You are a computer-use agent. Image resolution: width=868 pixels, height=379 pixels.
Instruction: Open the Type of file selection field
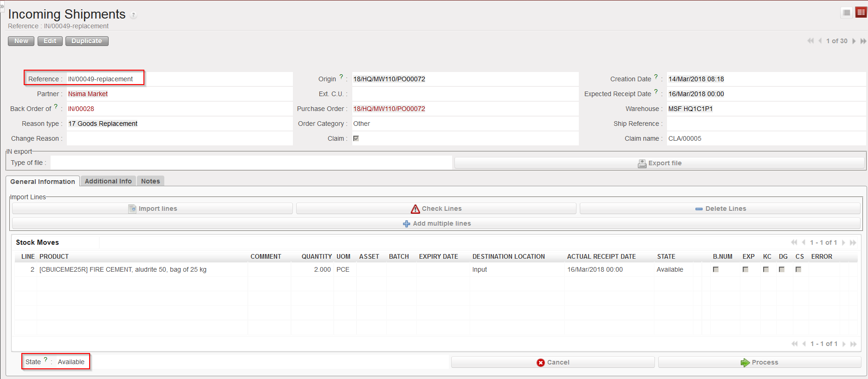pyautogui.click(x=251, y=163)
